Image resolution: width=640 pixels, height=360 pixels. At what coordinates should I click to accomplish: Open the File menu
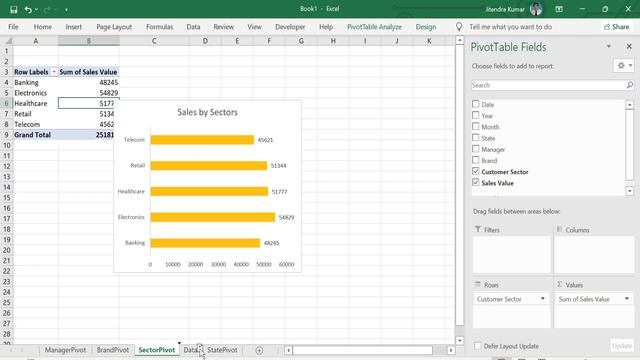pos(13,27)
